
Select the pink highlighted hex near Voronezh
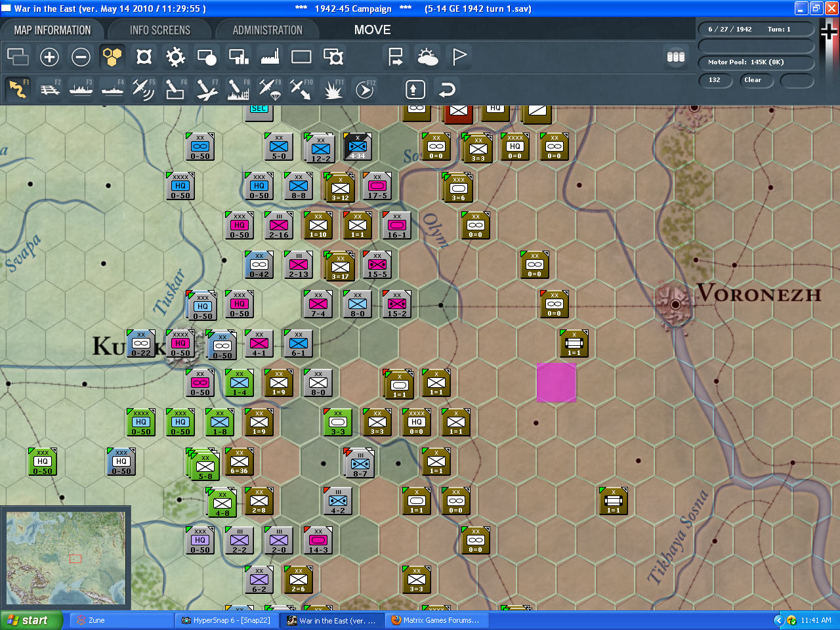point(556,383)
